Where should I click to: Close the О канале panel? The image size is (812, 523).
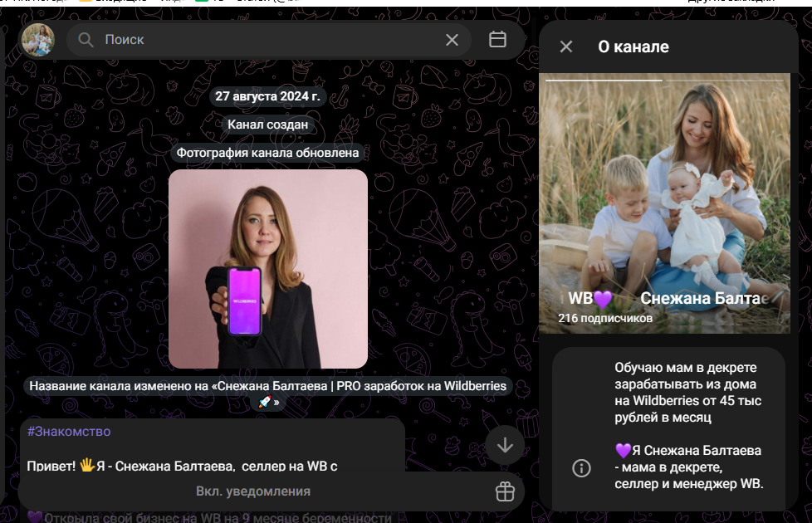566,46
